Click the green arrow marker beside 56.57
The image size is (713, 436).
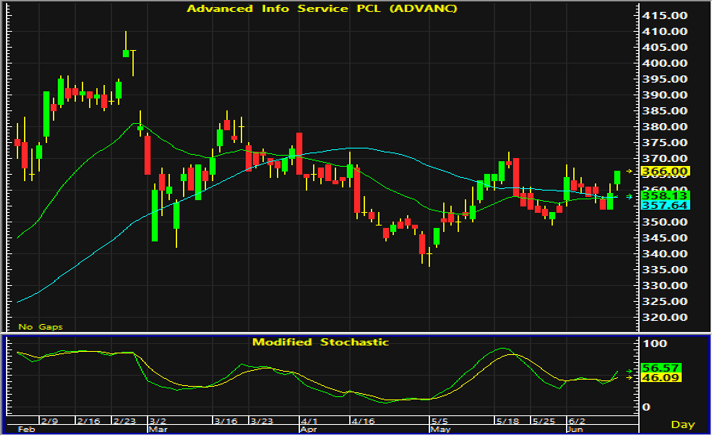tap(629, 372)
